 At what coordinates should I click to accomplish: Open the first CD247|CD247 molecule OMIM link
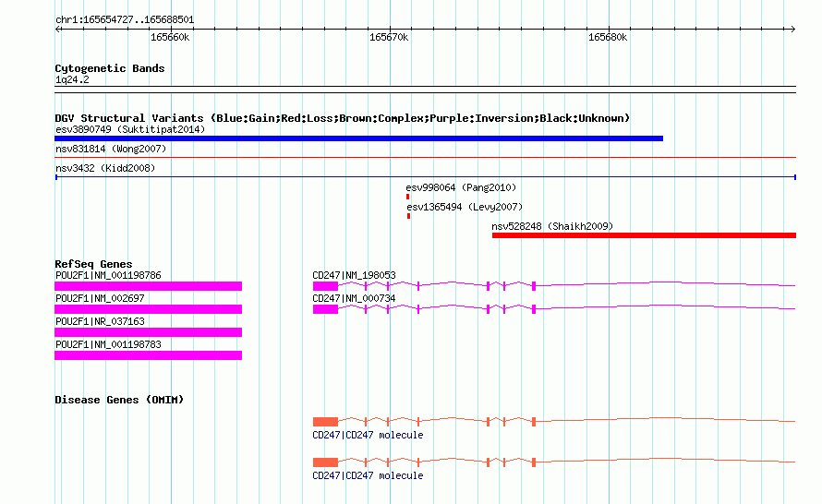[368, 436]
